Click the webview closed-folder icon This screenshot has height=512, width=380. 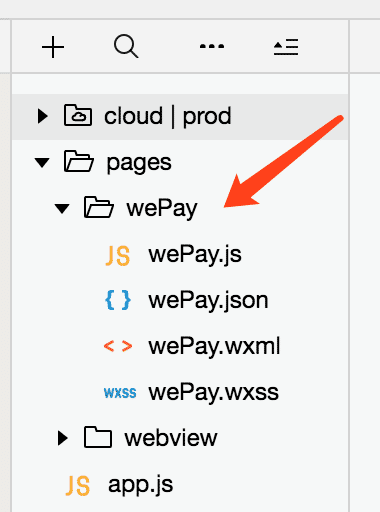(98, 437)
